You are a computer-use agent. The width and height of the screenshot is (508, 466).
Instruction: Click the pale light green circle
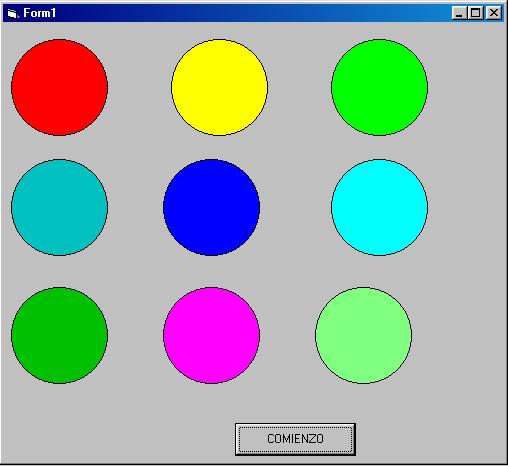coord(363,335)
